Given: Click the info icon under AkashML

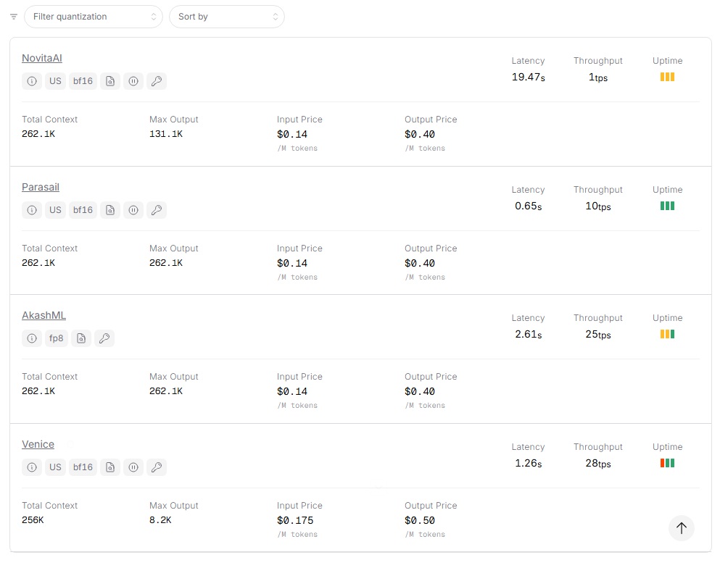Looking at the screenshot, I should click(x=32, y=338).
